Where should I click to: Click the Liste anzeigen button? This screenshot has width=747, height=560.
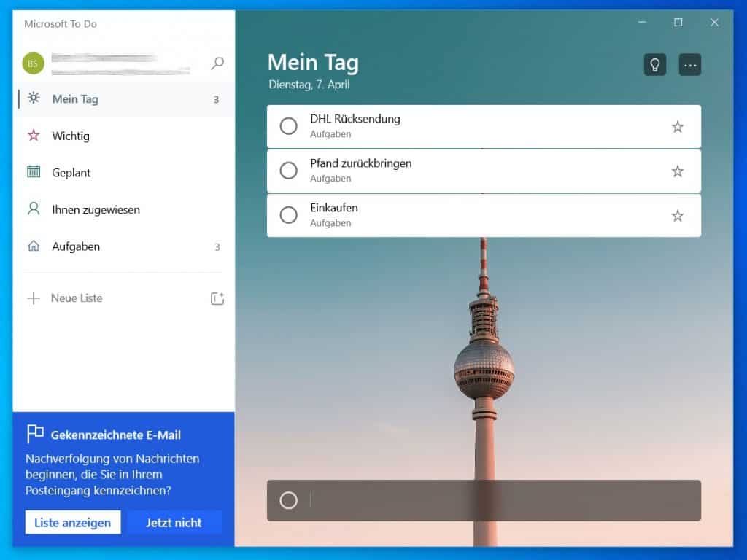pyautogui.click(x=73, y=522)
